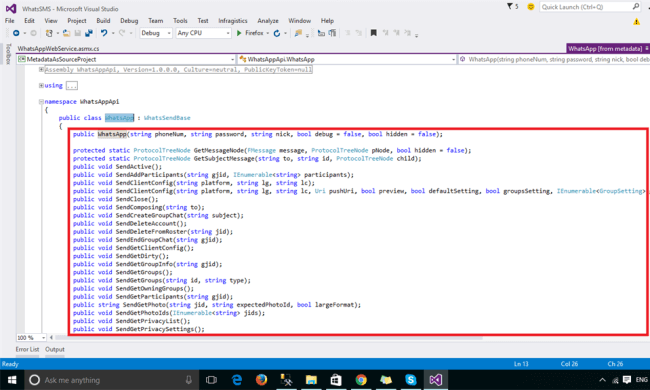Click the Navigate Backward toolbar icon
Screen dimensions: 650x390
(16, 33)
